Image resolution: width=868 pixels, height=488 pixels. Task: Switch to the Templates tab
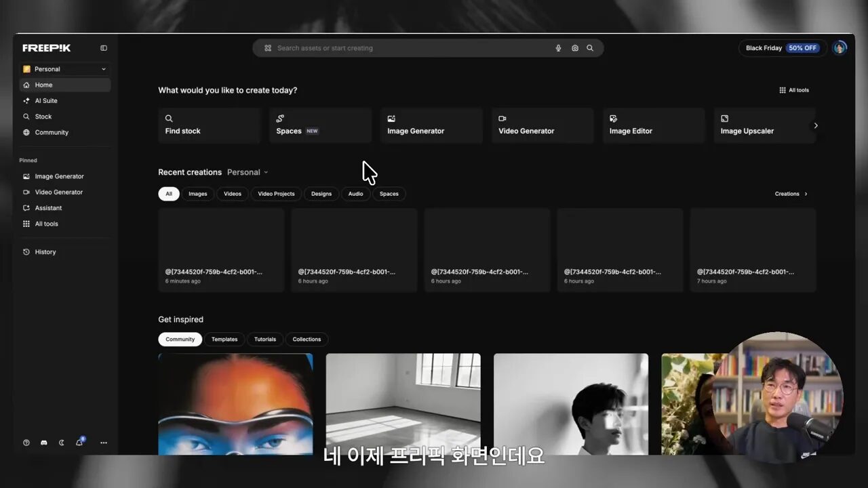[224, 339]
